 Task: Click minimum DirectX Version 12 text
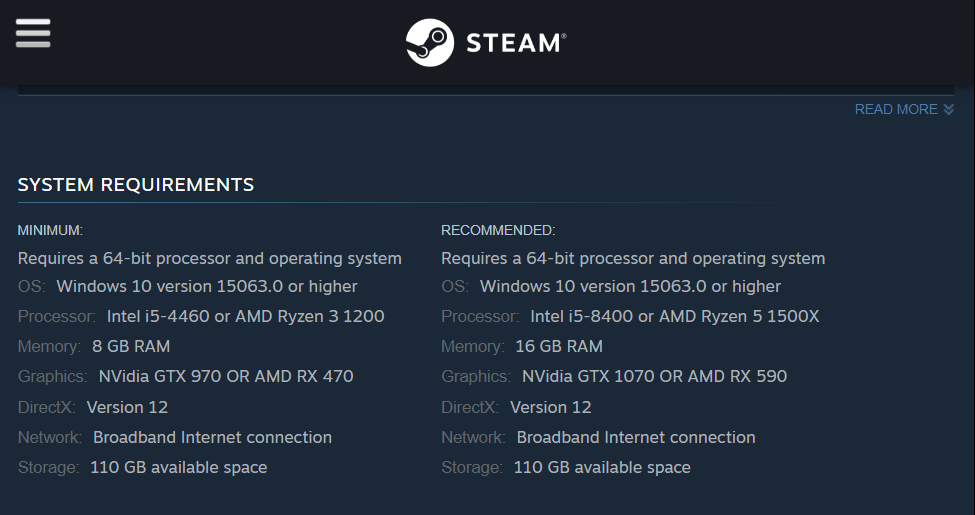tap(127, 407)
